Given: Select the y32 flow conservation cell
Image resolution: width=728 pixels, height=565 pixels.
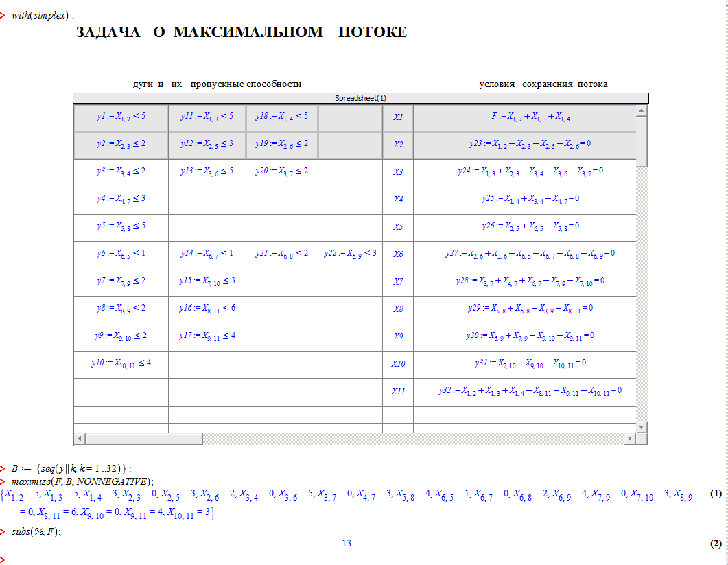Looking at the screenshot, I should [x=525, y=392].
